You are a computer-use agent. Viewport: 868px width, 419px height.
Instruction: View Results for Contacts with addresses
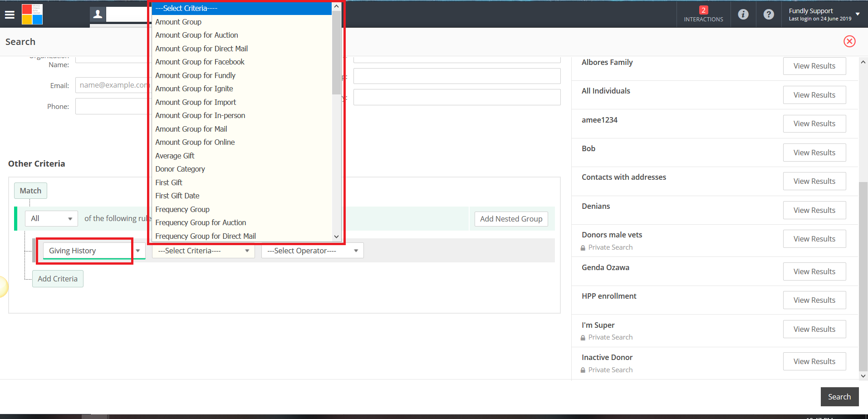[x=814, y=181]
